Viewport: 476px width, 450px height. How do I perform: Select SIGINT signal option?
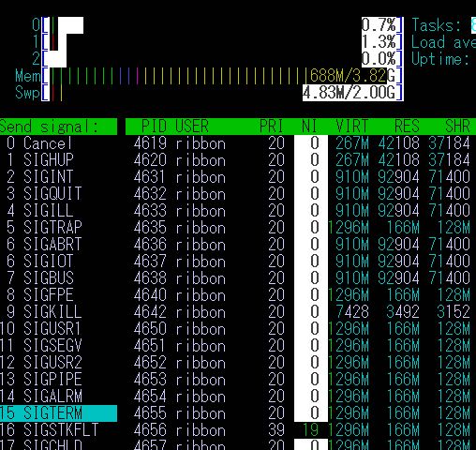click(58, 177)
